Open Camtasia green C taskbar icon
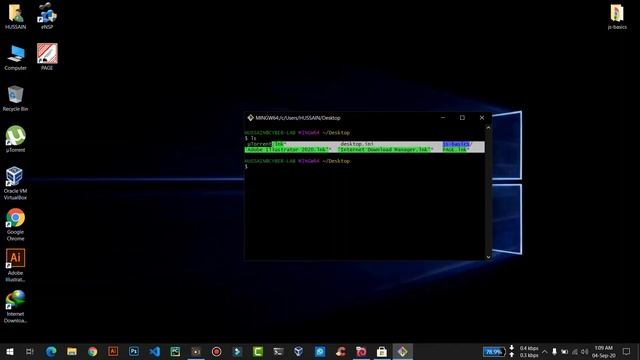This screenshot has height=360, width=640. click(258, 351)
